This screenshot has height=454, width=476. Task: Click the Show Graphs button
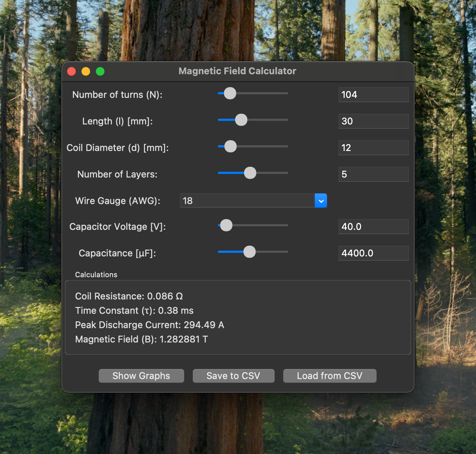point(141,376)
